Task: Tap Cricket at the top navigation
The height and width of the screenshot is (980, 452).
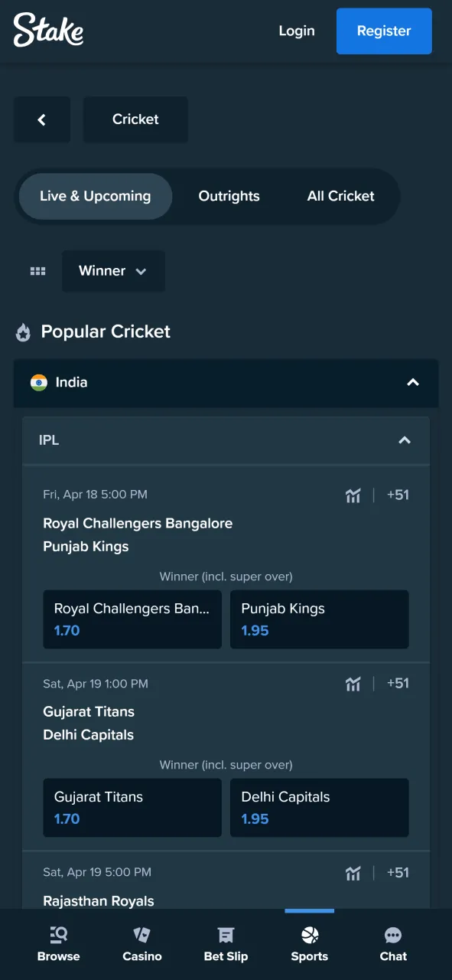Action: pyautogui.click(x=135, y=119)
